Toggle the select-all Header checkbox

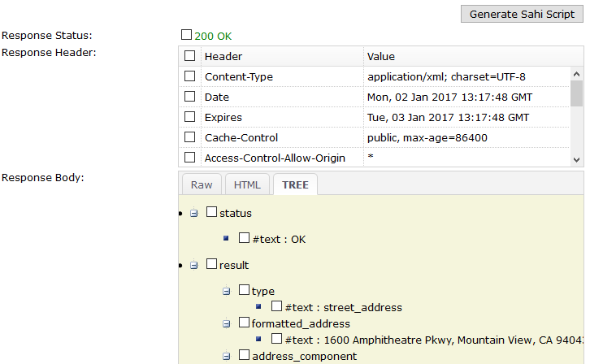click(190, 56)
